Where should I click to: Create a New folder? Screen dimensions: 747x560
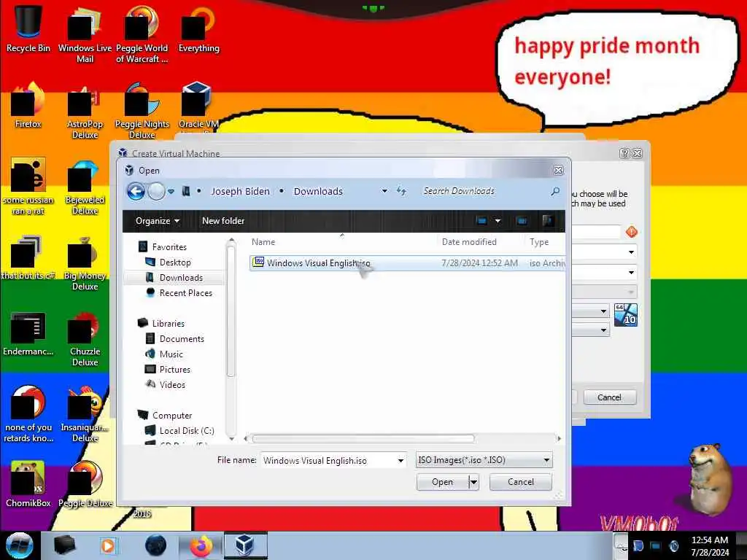[x=223, y=221]
